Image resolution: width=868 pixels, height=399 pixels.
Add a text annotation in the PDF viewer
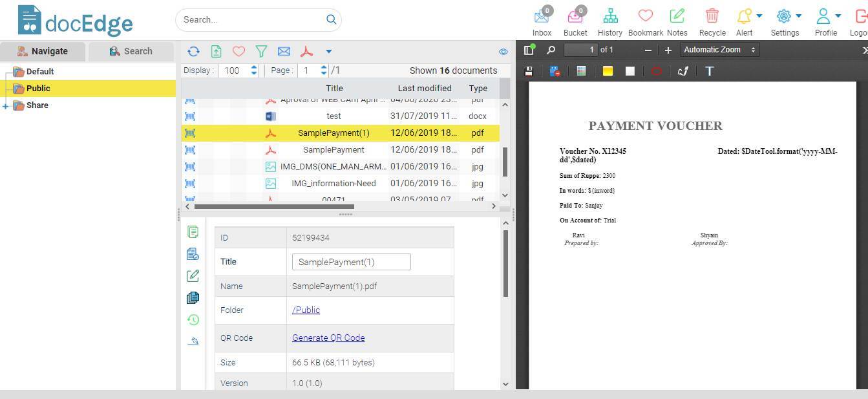(x=709, y=71)
